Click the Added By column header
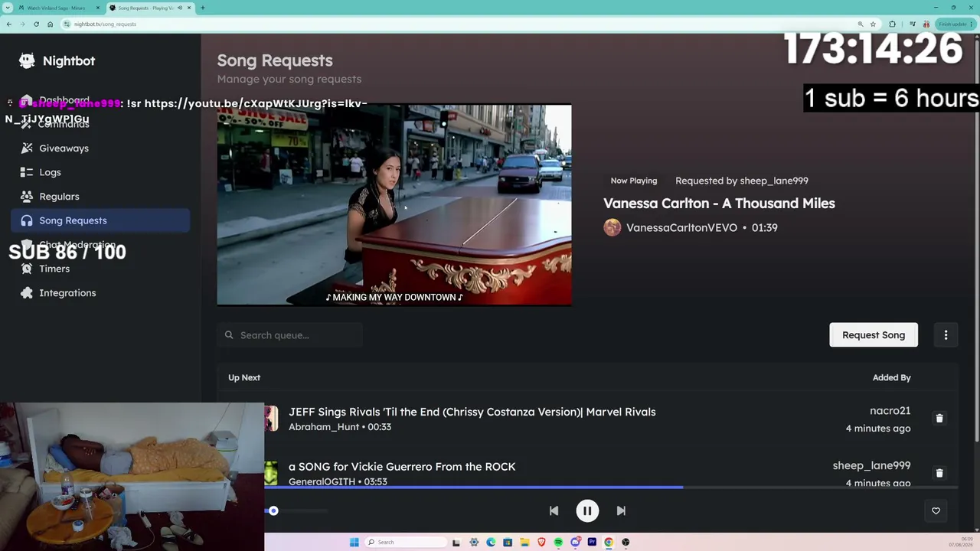This screenshot has width=980, height=551. 891,377
